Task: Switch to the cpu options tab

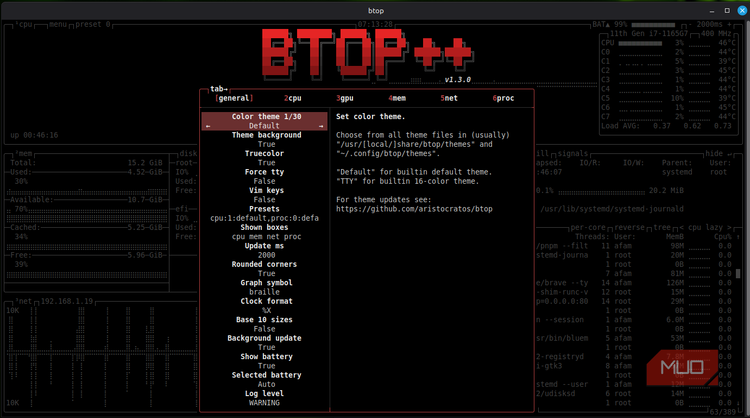Action: [x=292, y=98]
